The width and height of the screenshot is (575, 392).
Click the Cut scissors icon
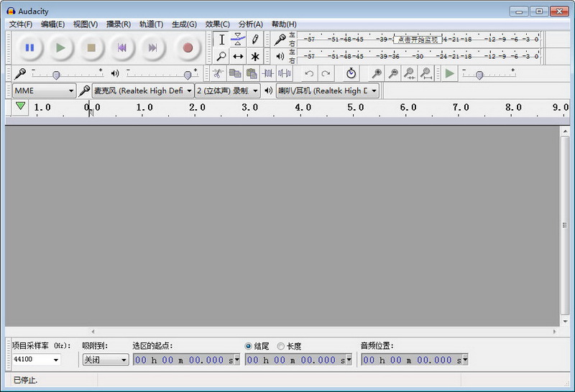click(218, 74)
